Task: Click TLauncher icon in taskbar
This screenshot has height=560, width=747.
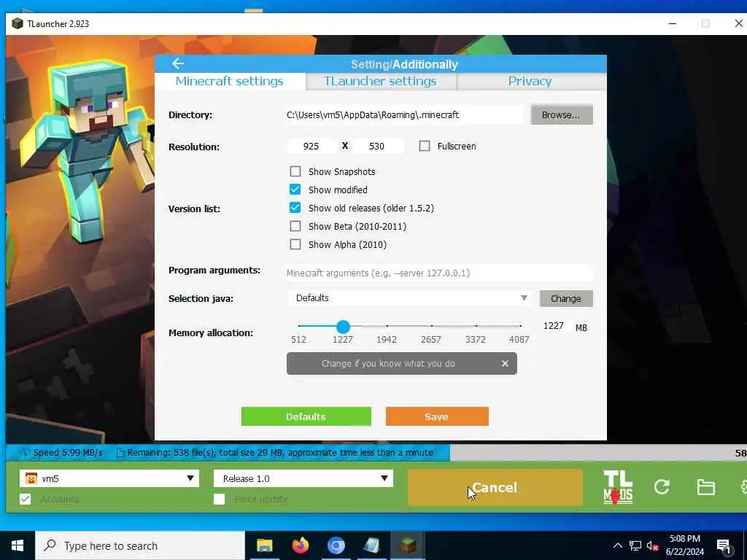Action: [x=407, y=545]
